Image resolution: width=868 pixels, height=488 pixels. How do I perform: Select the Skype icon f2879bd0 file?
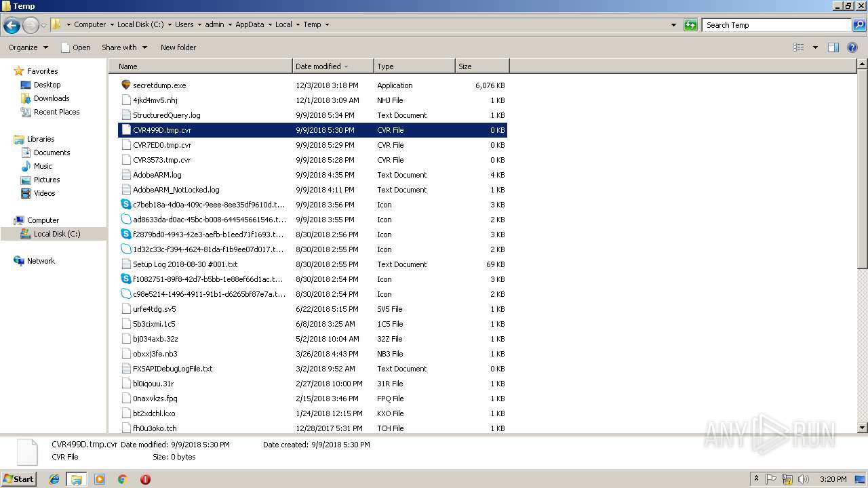pyautogui.click(x=125, y=235)
